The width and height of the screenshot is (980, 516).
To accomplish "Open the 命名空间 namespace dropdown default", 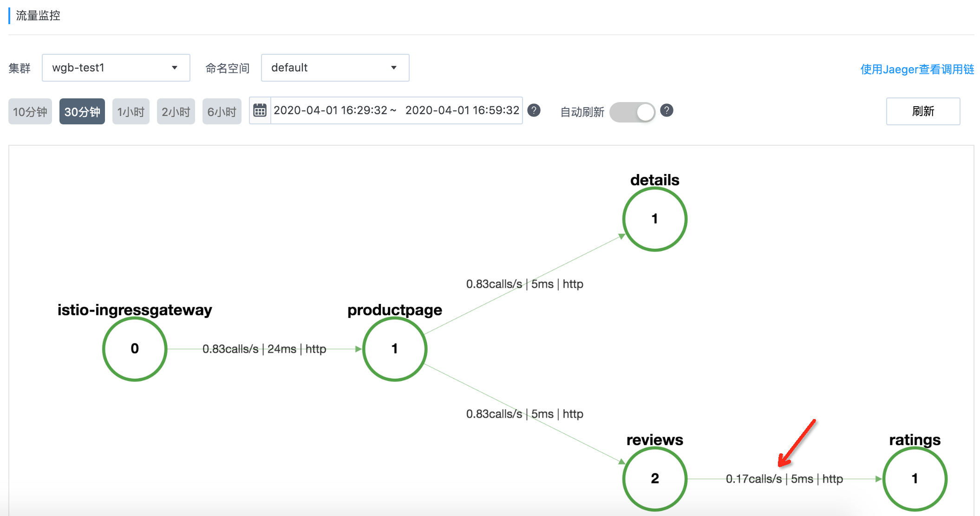I will [334, 68].
